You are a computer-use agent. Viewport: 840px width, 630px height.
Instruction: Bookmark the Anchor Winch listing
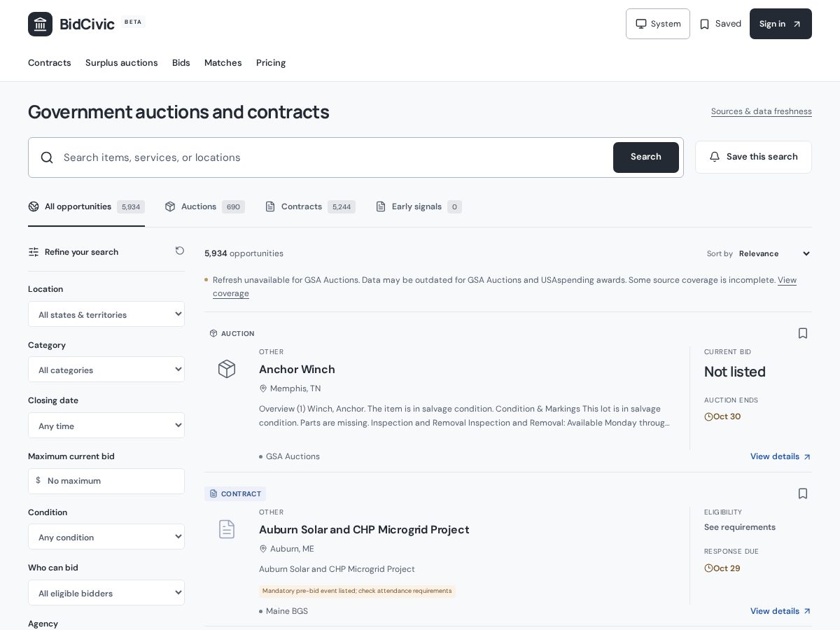pyautogui.click(x=803, y=333)
